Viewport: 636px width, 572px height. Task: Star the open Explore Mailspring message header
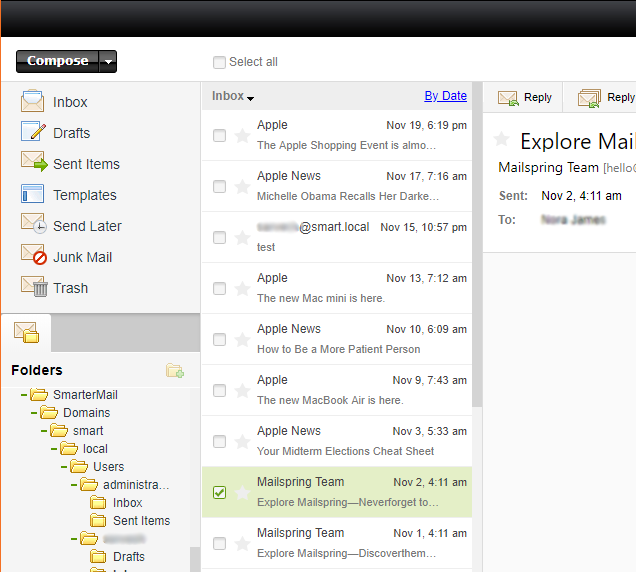[501, 139]
